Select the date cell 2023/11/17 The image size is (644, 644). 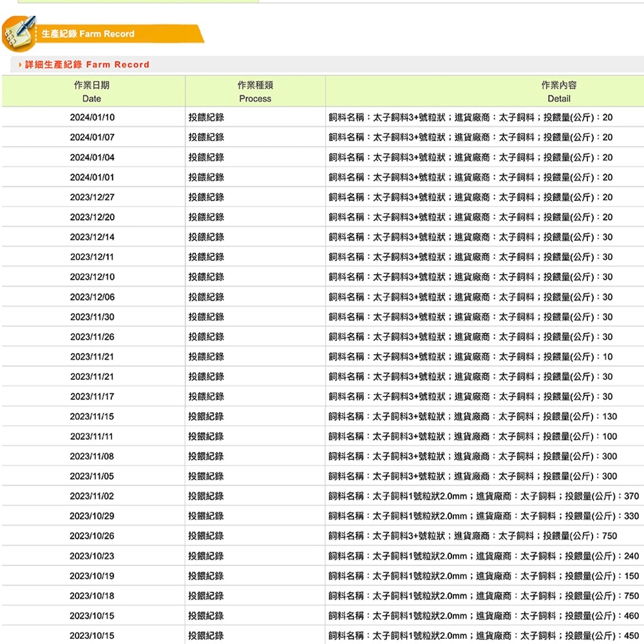click(92, 397)
